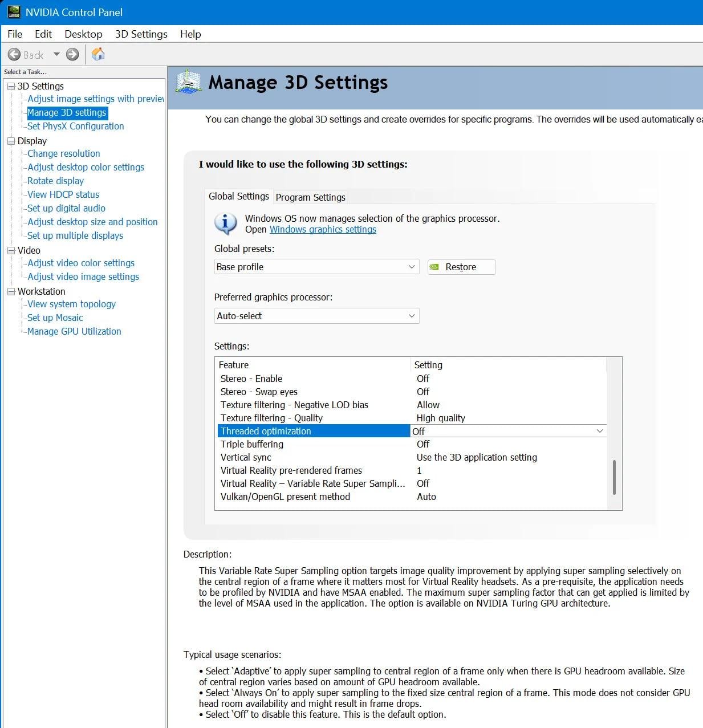Collapse the Workstation tree node
Viewport: 703px width, 728px height.
11,291
